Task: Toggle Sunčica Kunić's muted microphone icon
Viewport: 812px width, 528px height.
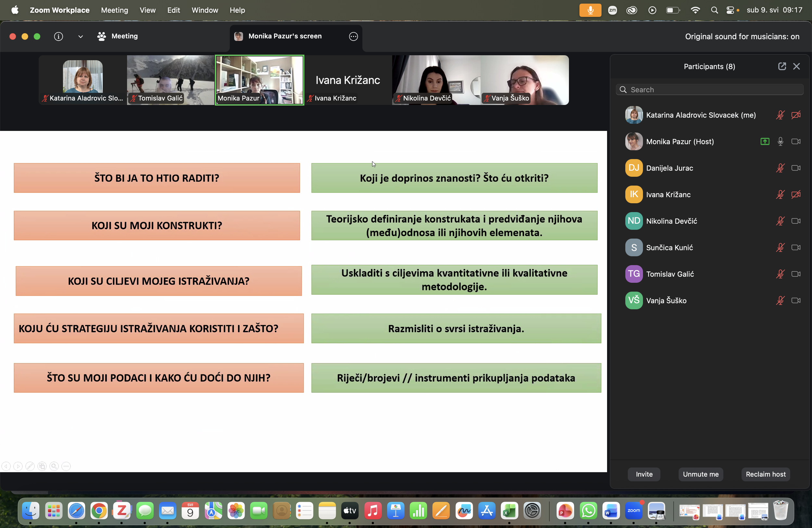Action: (780, 247)
